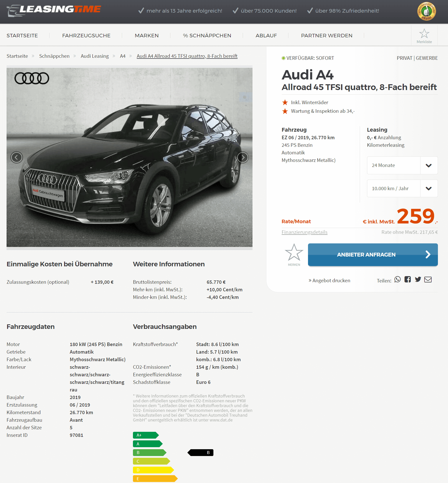Click the Schadstoffklasse value Euro 6

pos(203,382)
